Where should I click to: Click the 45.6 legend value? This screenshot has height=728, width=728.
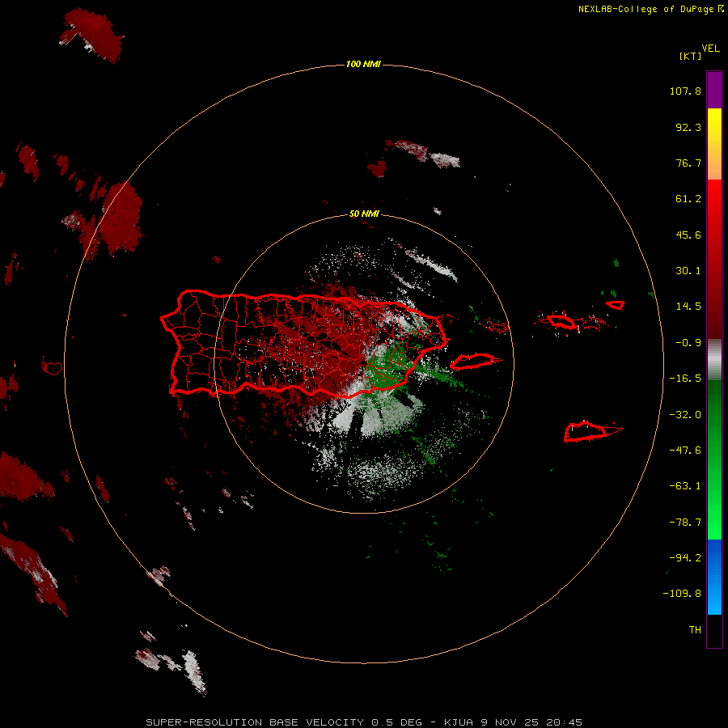(688, 235)
